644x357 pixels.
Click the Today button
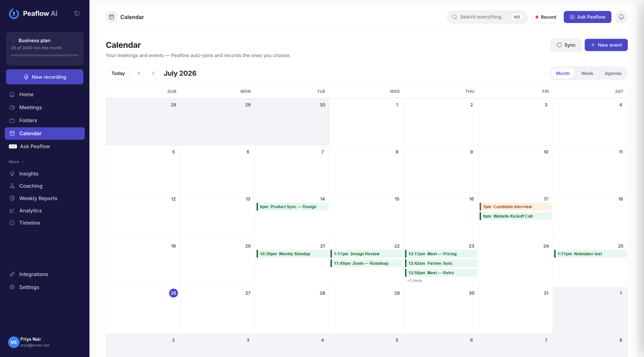[x=118, y=73]
